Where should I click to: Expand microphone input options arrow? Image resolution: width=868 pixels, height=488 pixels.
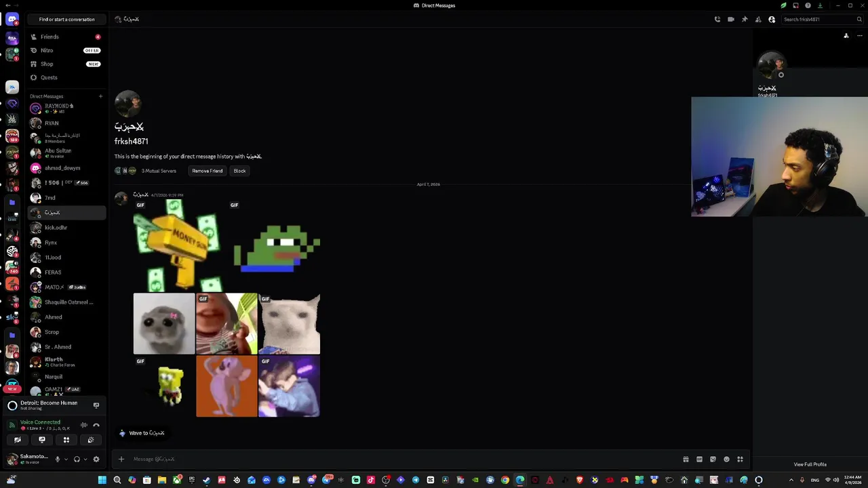pos(65,459)
